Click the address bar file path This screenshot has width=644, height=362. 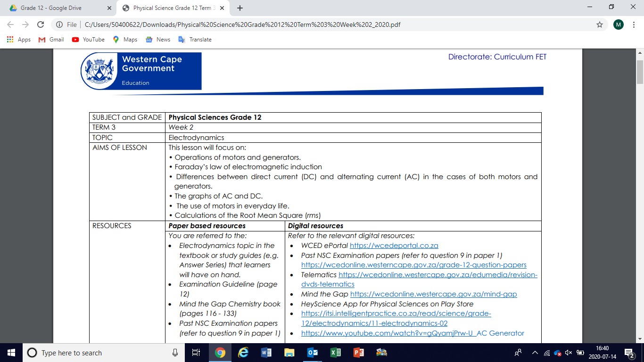(243, 25)
